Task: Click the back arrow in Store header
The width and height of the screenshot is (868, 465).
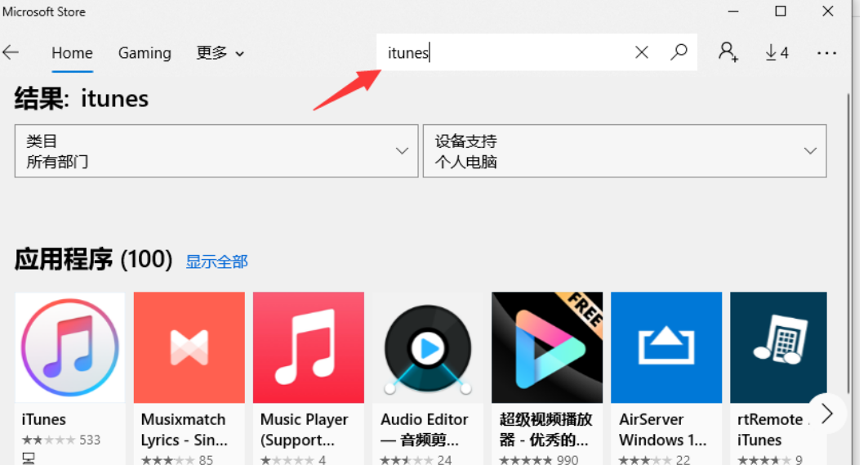Action: 11,53
